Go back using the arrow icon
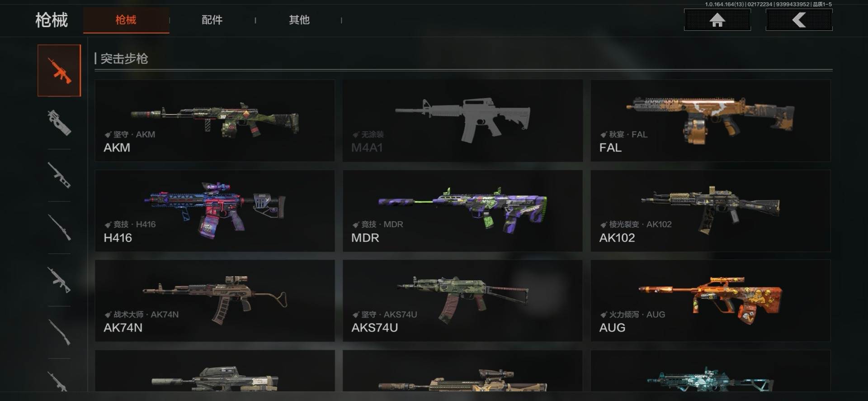 [x=799, y=20]
